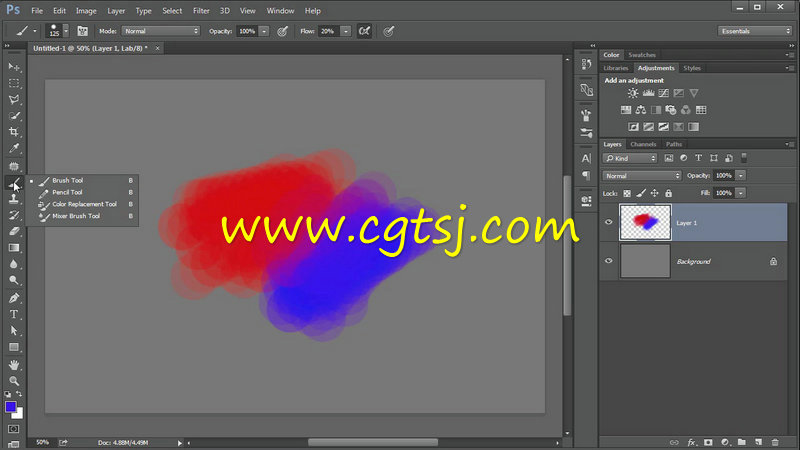Delete layer using trash icon
Screen dimensions: 800x450
pyautogui.click(x=775, y=442)
